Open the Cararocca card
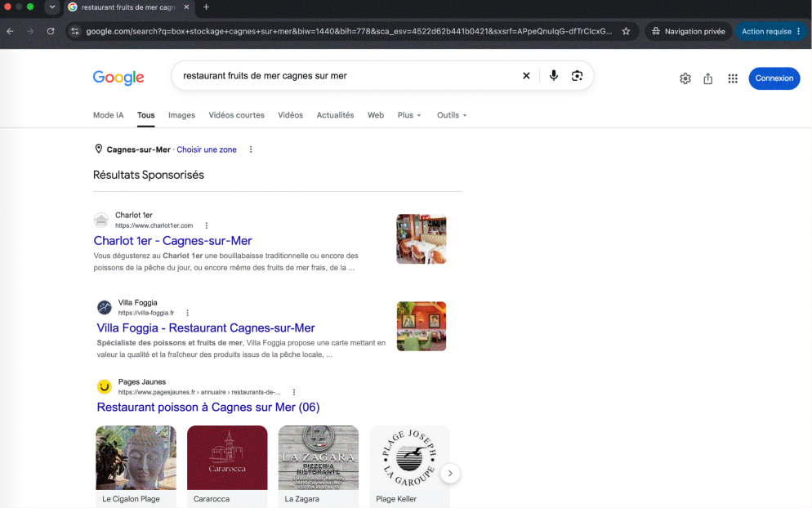The width and height of the screenshot is (812, 508). click(227, 466)
